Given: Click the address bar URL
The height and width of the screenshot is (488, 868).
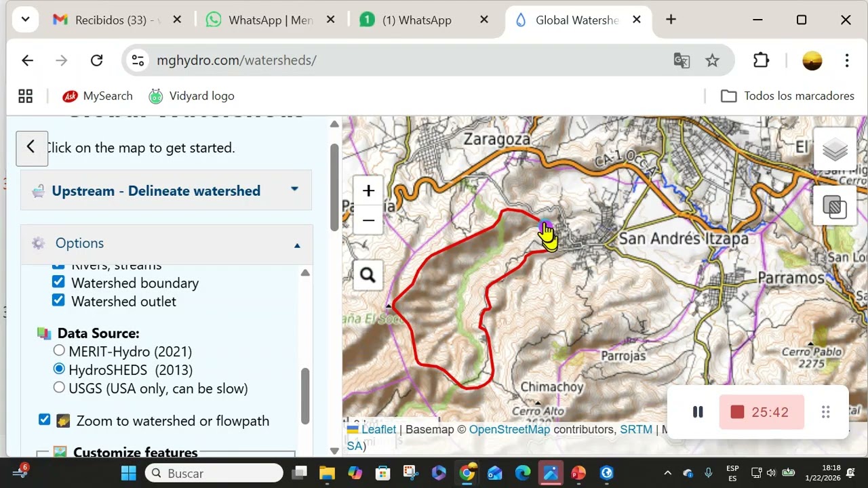Looking at the screenshot, I should (x=237, y=60).
